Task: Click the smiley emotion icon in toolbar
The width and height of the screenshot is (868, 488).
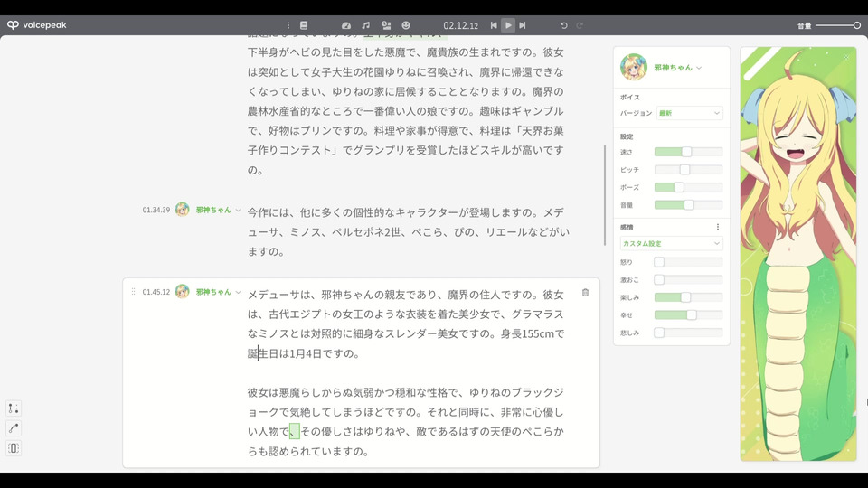Action: [x=406, y=25]
